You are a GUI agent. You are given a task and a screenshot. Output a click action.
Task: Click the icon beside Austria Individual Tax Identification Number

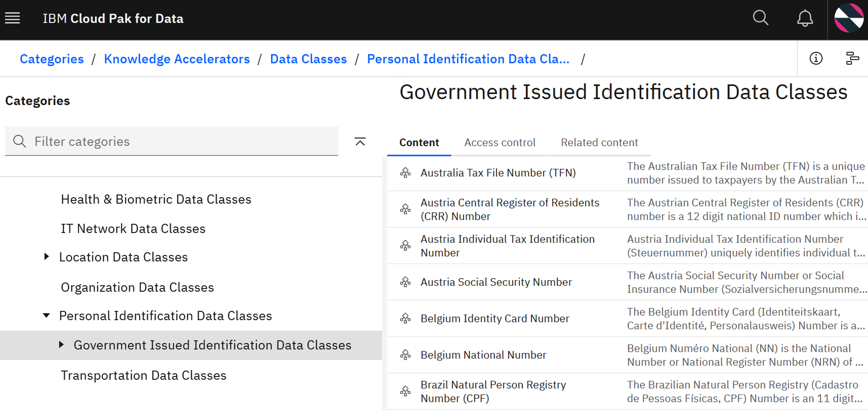click(x=405, y=246)
